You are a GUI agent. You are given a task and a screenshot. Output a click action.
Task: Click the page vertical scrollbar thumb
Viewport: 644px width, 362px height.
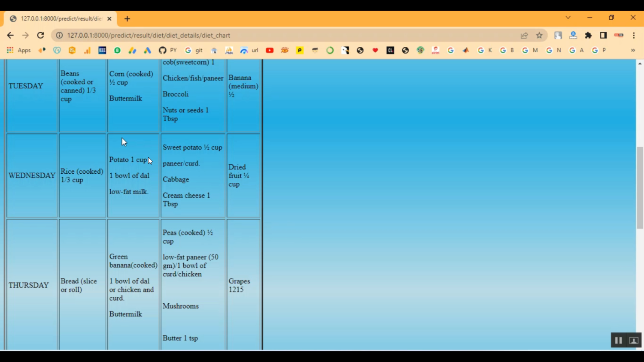pos(640,188)
